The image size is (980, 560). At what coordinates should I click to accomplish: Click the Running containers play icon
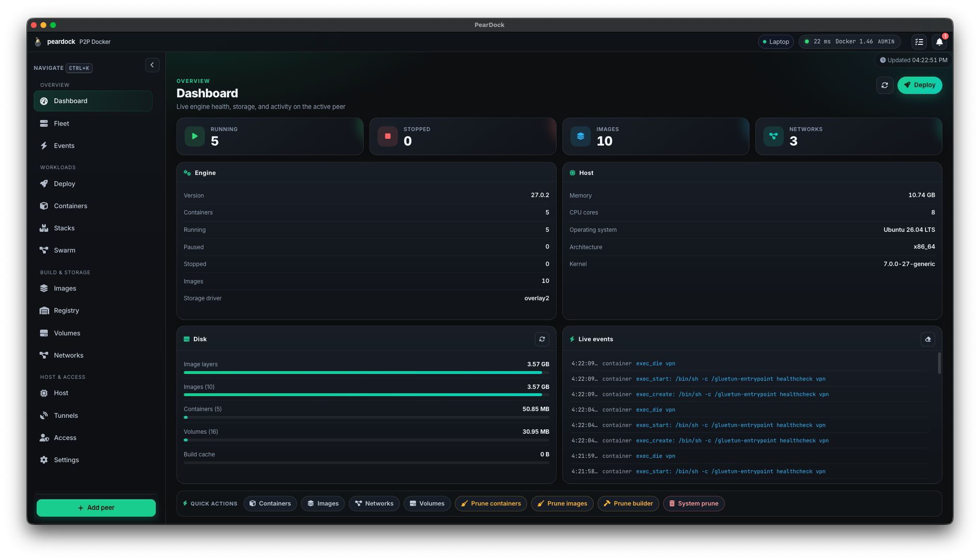195,136
